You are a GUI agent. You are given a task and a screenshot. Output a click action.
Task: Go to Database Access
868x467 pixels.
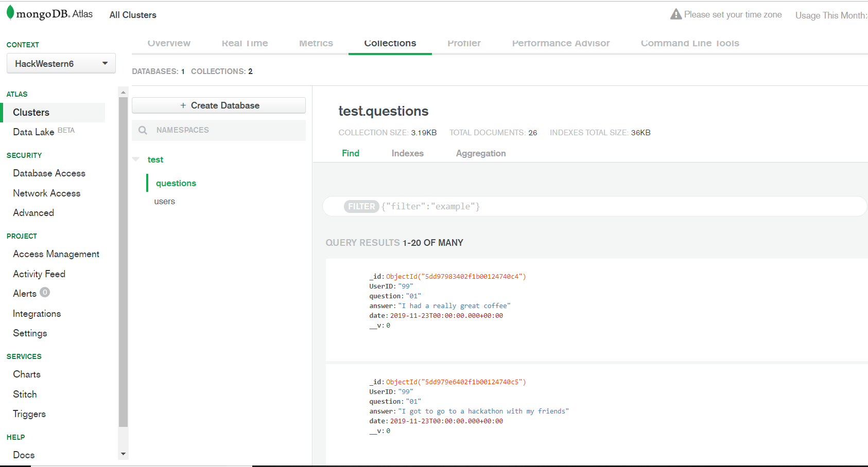pos(49,173)
